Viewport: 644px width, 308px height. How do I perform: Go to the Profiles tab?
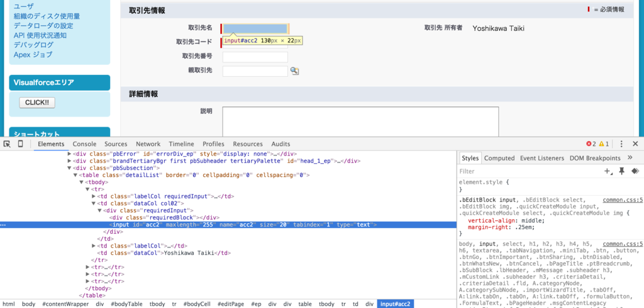click(x=214, y=144)
